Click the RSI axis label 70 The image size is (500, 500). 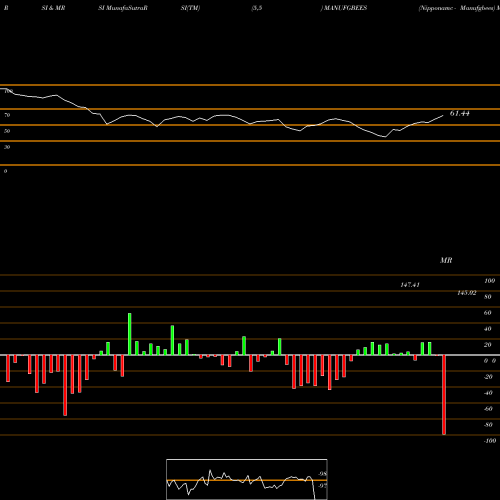tap(7, 115)
